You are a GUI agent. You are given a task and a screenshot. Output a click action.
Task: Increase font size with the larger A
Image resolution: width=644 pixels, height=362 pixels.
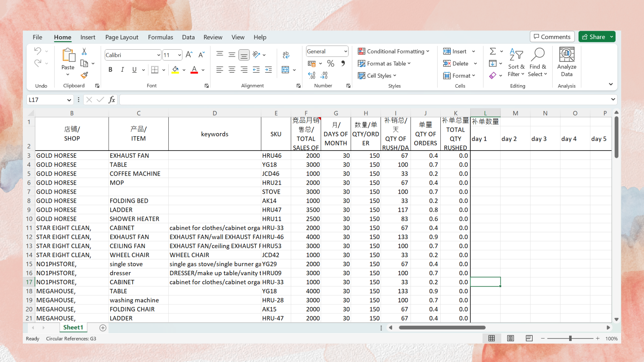(189, 55)
